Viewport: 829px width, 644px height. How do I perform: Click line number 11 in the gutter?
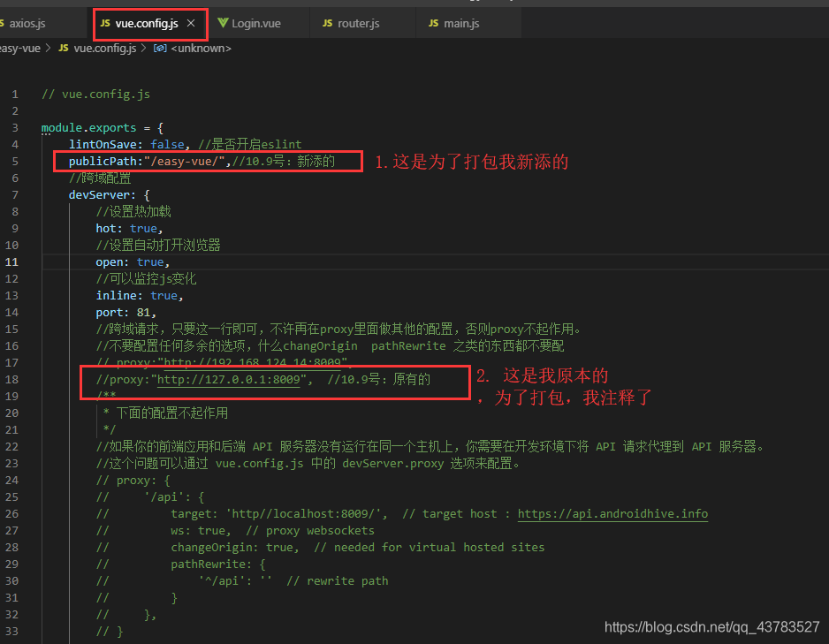point(11,262)
